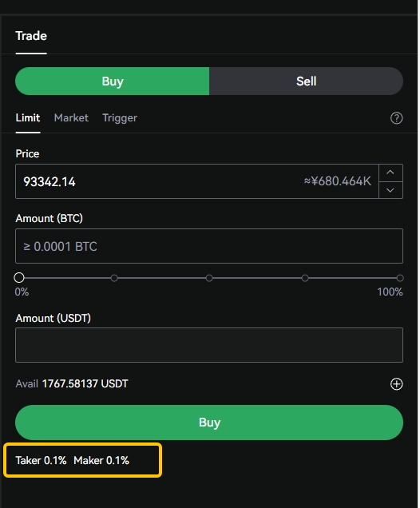Select the Buy side toggle
This screenshot has width=420, height=508.
(112, 81)
